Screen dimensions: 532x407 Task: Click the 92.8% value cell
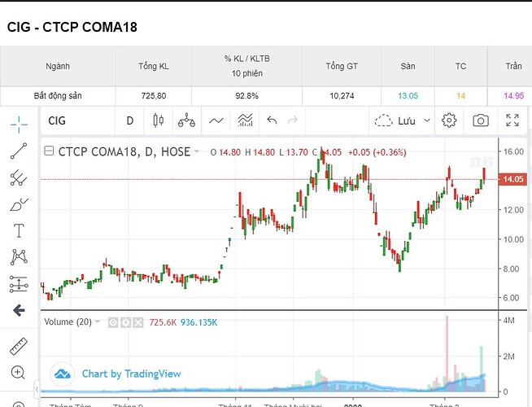pyautogui.click(x=246, y=96)
